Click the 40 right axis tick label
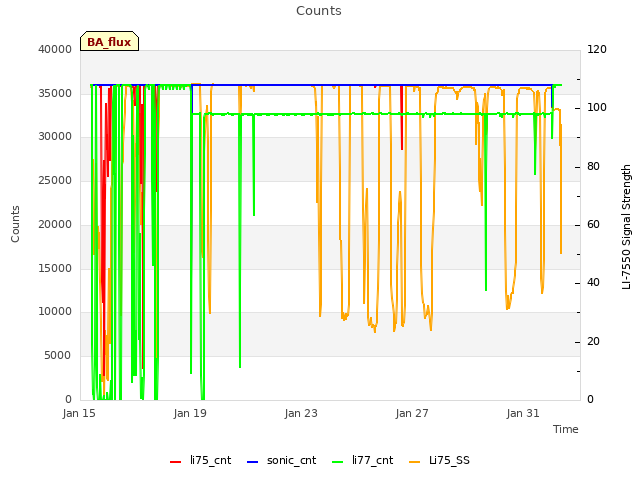This screenshot has height=480, width=640. tap(593, 282)
